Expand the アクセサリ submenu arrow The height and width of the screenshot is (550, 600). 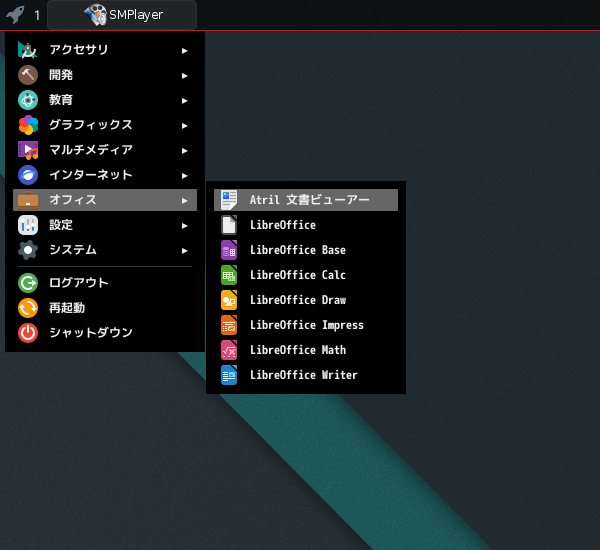pos(184,51)
